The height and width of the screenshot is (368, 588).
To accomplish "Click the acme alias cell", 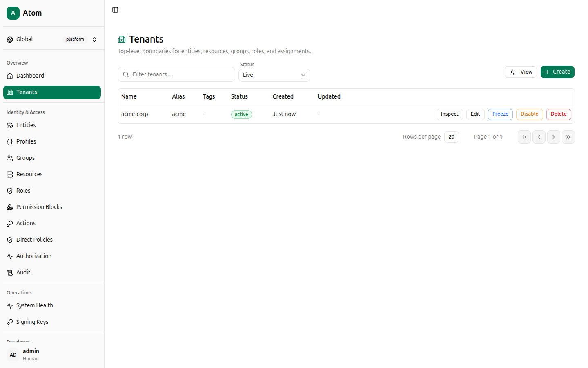I will (179, 114).
